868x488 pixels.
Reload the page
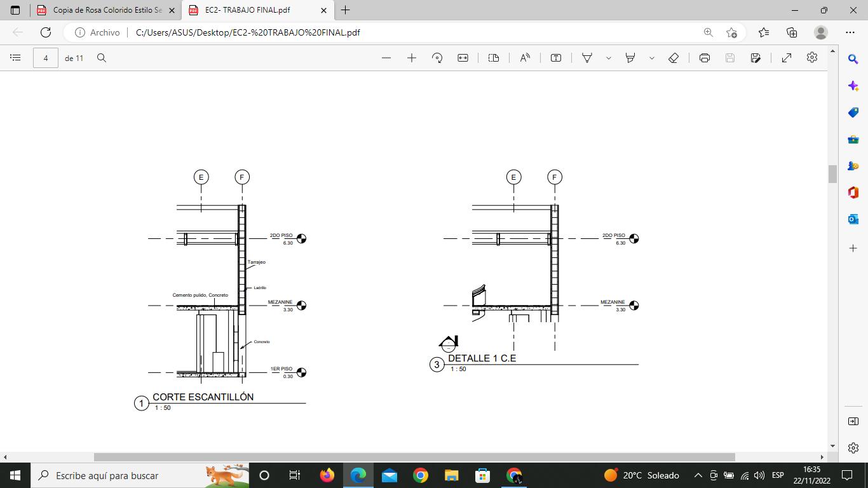pos(46,32)
